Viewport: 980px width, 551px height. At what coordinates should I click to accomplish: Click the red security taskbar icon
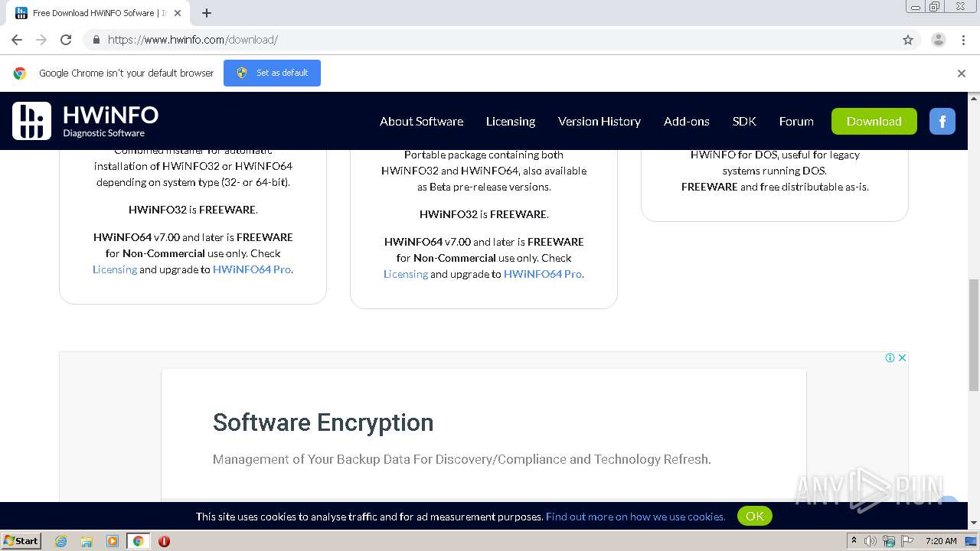pyautogui.click(x=164, y=541)
